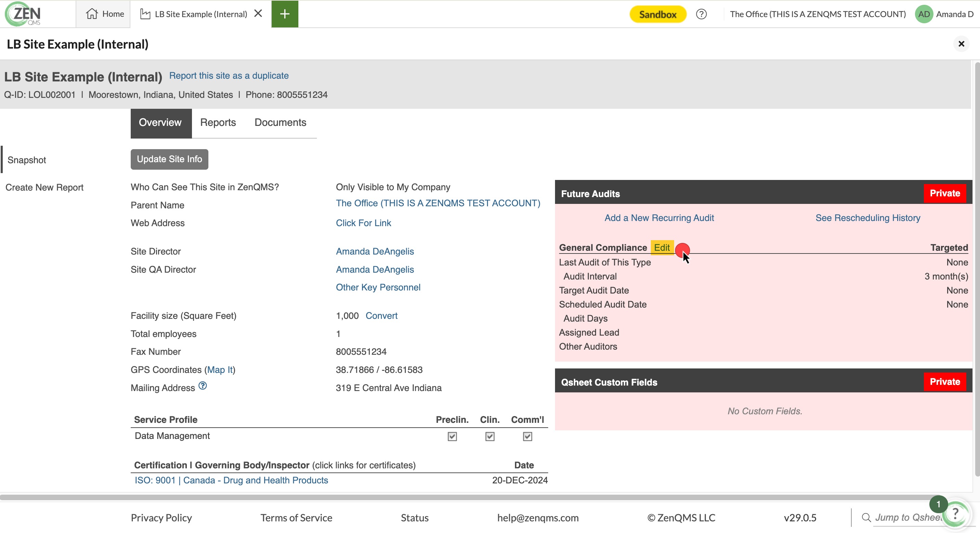Open Other Key Personnel link
This screenshot has width=980, height=533.
pyautogui.click(x=378, y=287)
